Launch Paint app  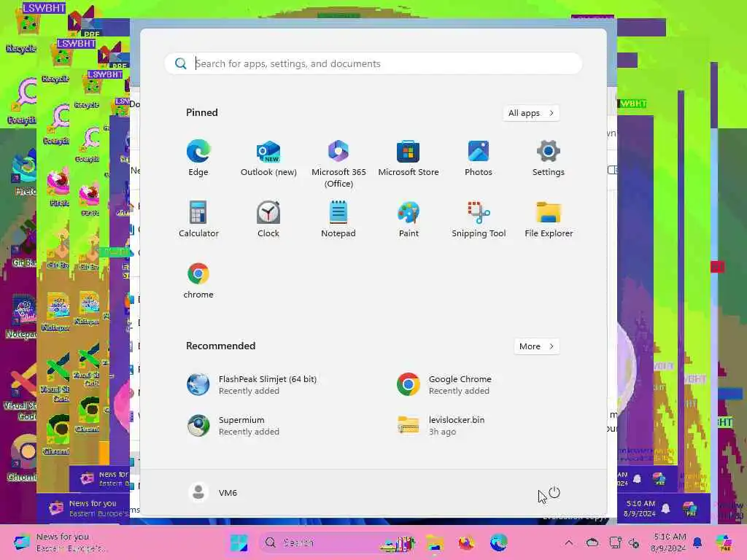point(409,219)
